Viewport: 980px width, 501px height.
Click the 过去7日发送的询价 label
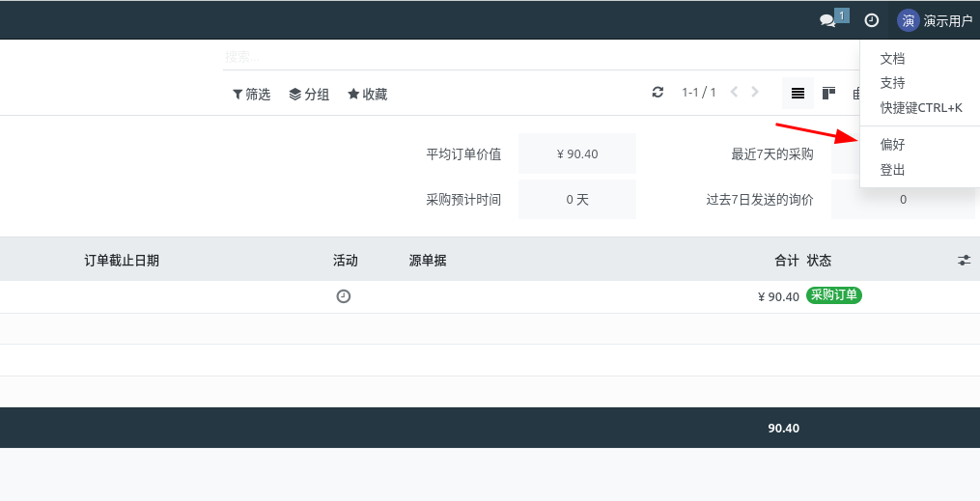click(x=760, y=200)
